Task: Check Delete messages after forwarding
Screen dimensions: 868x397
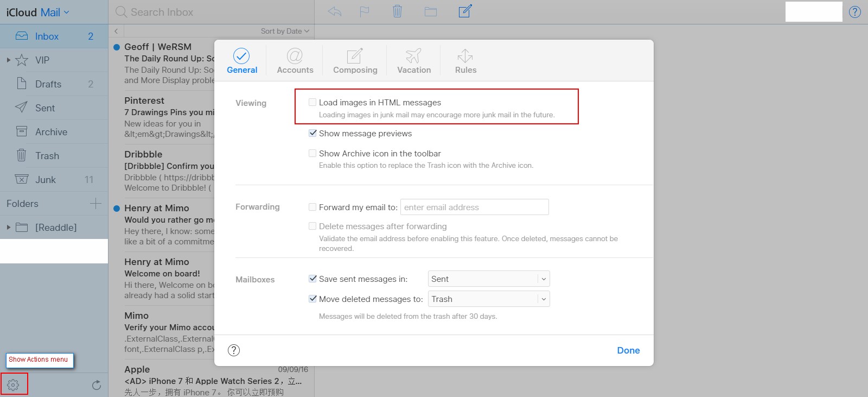Action: (x=312, y=226)
